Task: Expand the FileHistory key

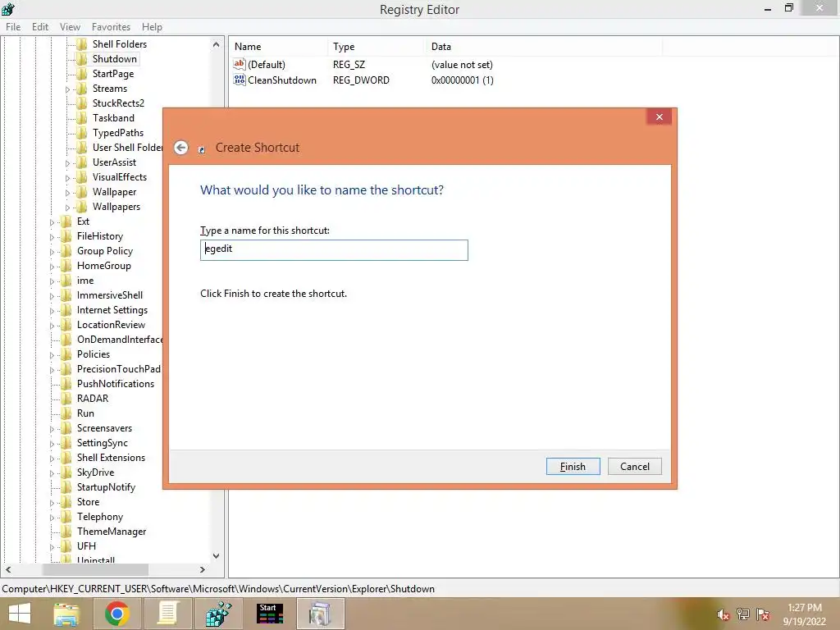Action: [52, 237]
